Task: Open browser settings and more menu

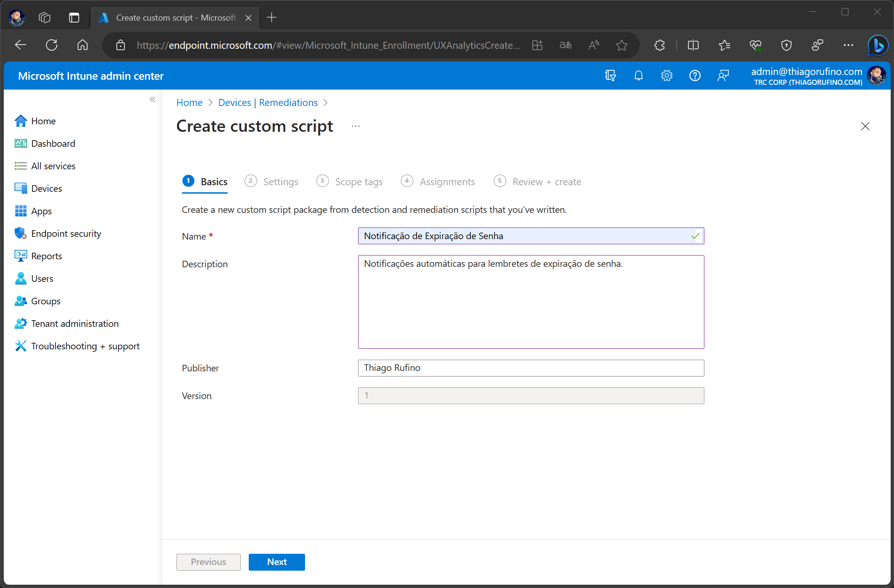Action: pyautogui.click(x=848, y=45)
